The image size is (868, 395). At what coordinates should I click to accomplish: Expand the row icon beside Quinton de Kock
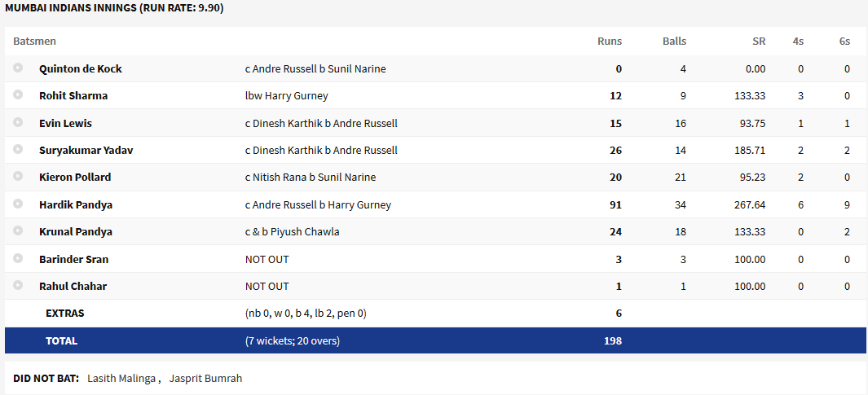[x=18, y=68]
